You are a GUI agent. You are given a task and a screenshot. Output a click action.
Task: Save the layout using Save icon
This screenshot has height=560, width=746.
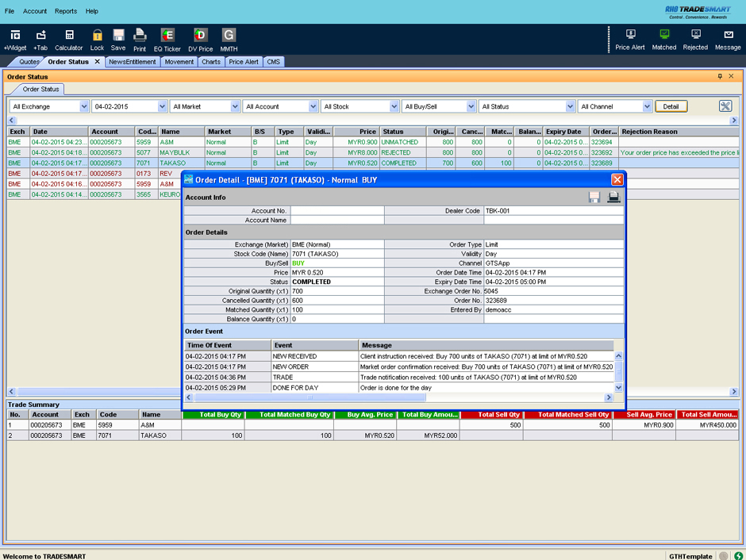(118, 40)
